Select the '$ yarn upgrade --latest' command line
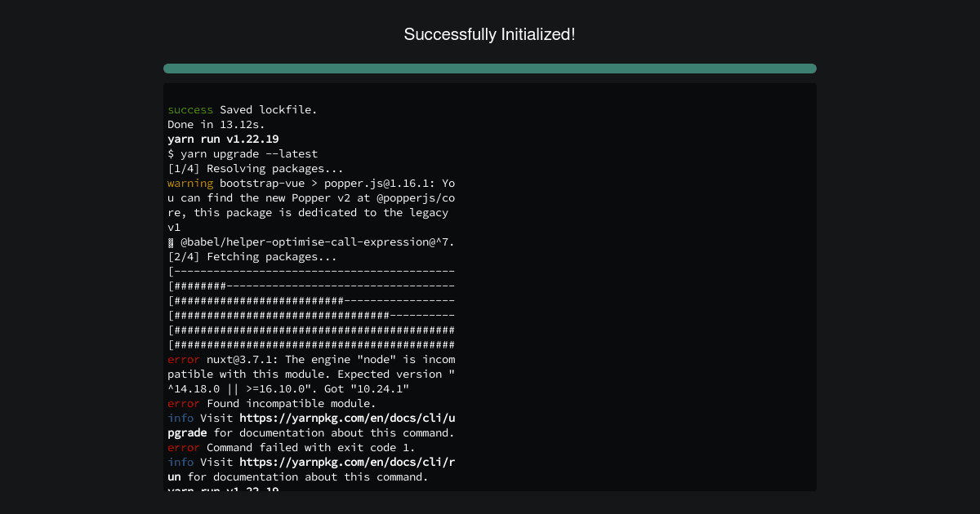The width and height of the screenshot is (980, 514). pyautogui.click(x=243, y=153)
